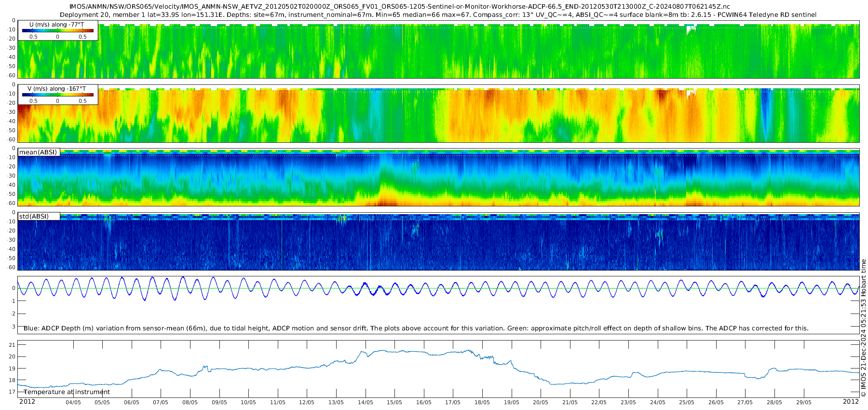Click the 20/05 date tick label
Image resolution: width=868 pixels, height=410 pixels.
click(x=541, y=402)
